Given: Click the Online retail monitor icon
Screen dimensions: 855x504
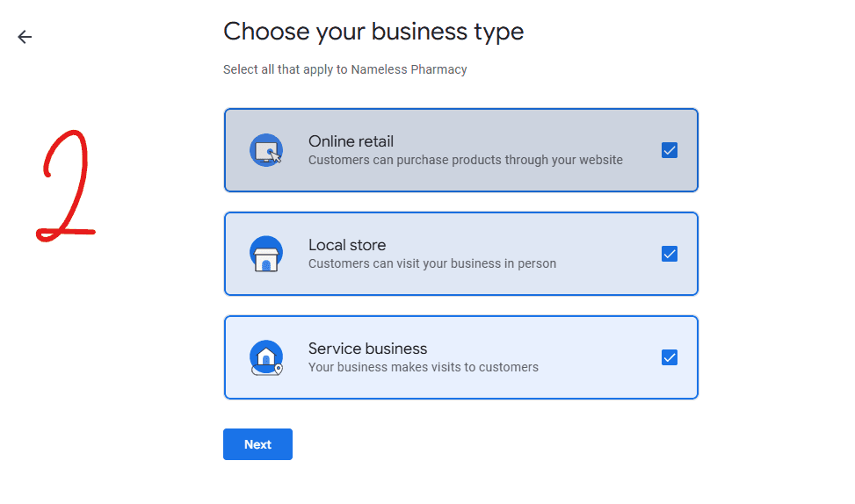Looking at the screenshot, I should coord(266,150).
